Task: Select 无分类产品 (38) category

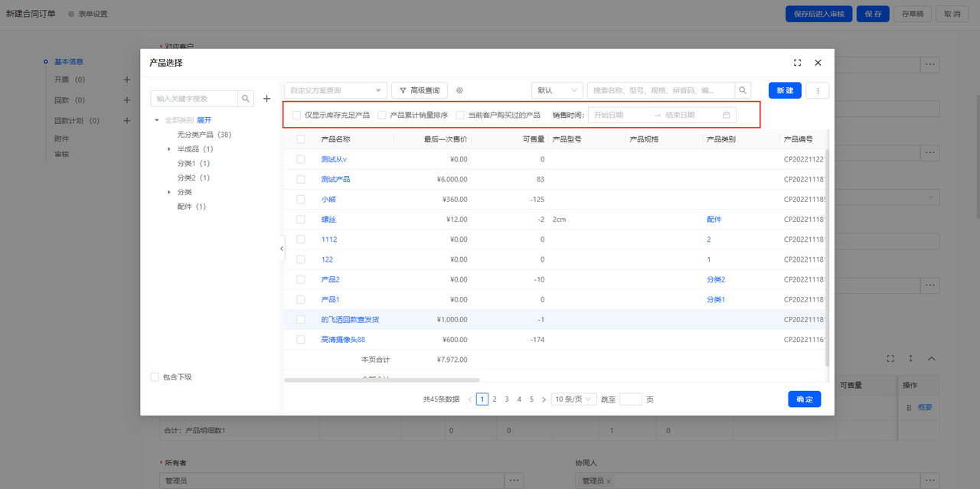Action: point(204,135)
